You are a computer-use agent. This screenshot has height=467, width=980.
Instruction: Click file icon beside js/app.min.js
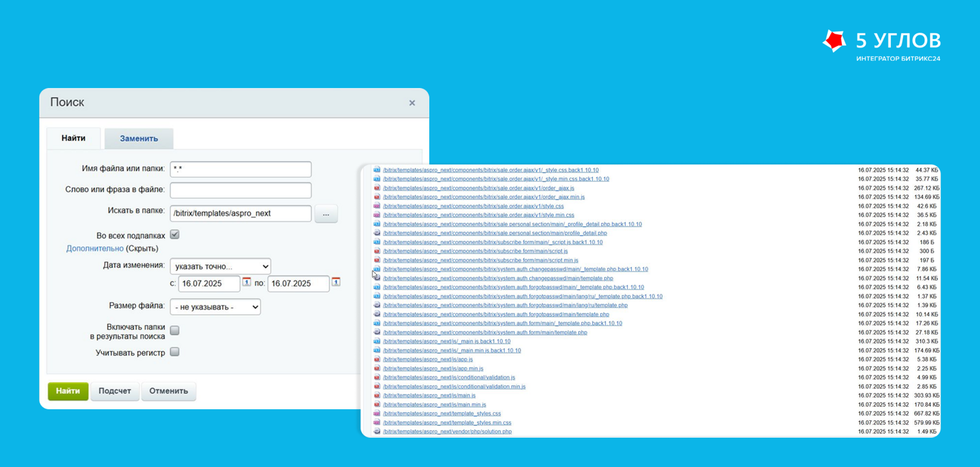click(377, 368)
